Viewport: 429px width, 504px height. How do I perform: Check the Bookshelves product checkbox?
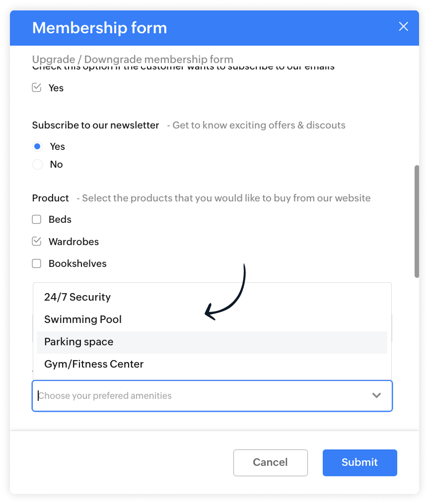pyautogui.click(x=37, y=264)
